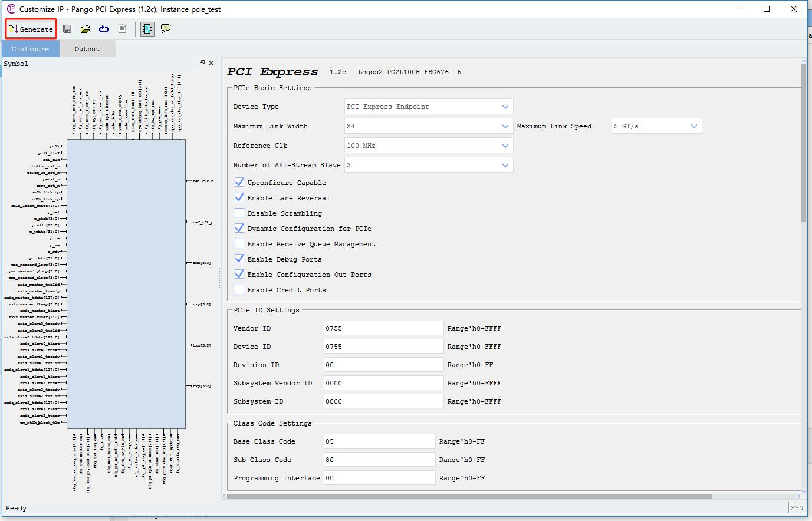Click the Sub Class Code field
The height and width of the screenshot is (521, 812).
[379, 460]
